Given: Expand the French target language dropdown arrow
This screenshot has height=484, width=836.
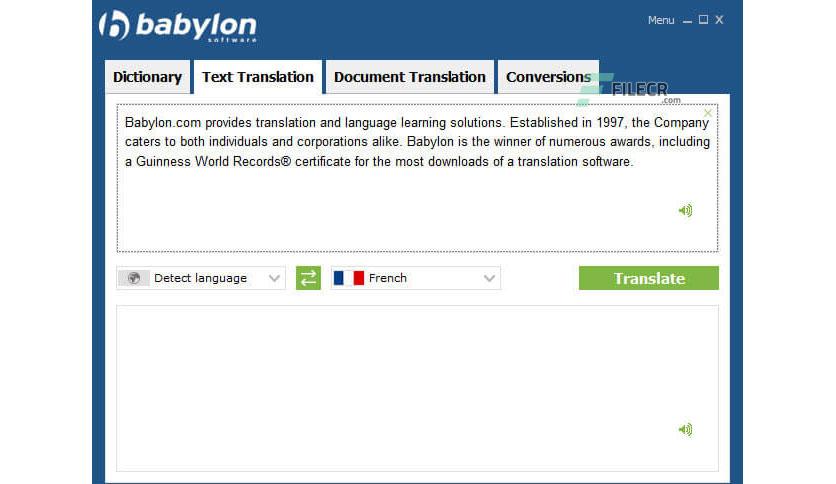Looking at the screenshot, I should point(489,278).
